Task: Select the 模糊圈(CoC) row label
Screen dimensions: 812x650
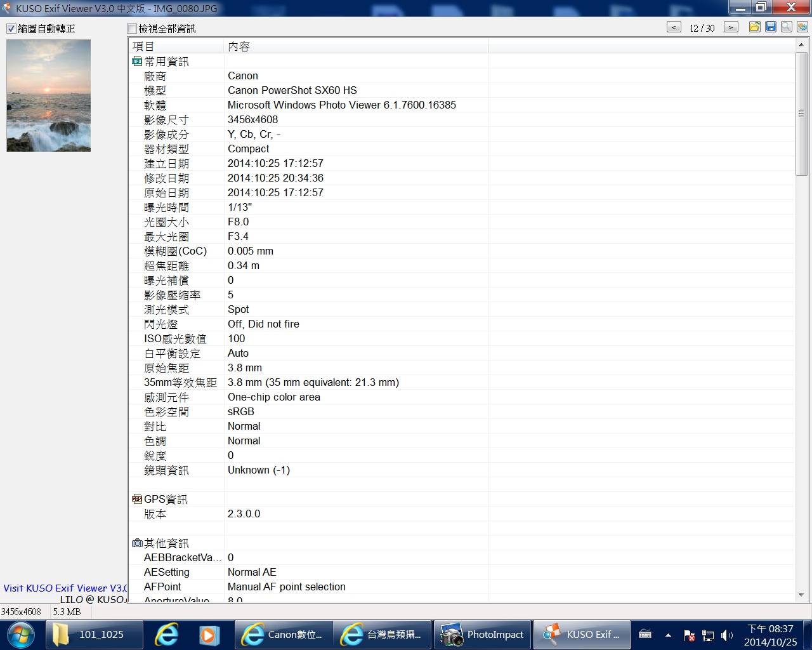Action: click(175, 251)
